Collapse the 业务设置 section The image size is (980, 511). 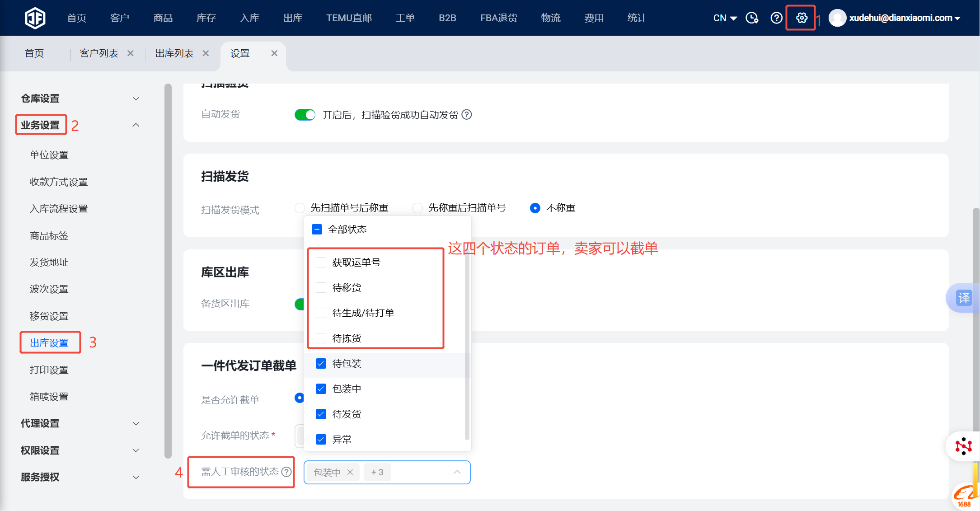136,125
